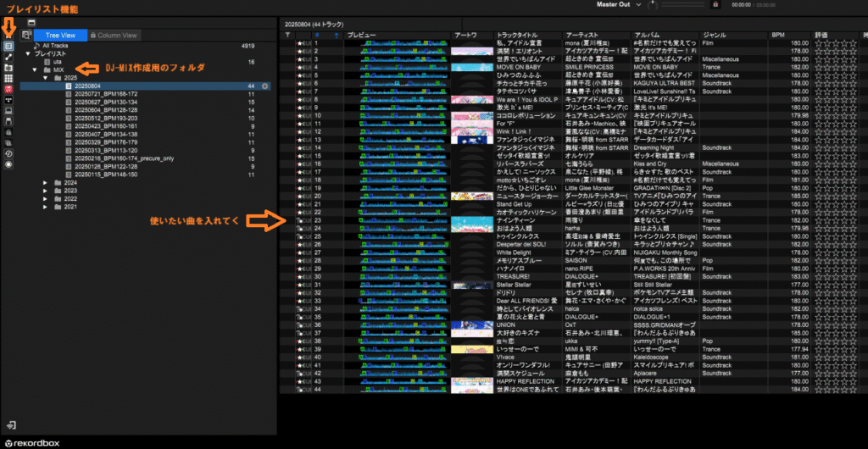Open the computer icon in the sidebar
The image size is (868, 449).
(8, 110)
